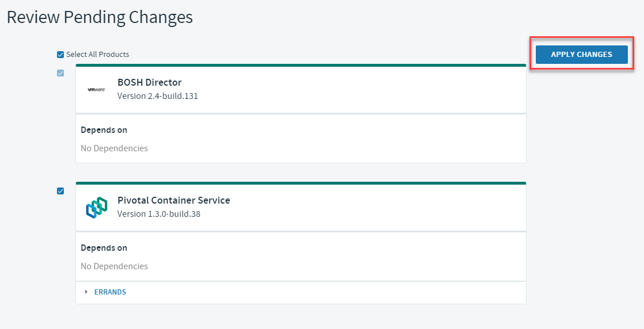Click the Review Pending Changes heading
Image resolution: width=644 pixels, height=329 pixels.
click(100, 18)
